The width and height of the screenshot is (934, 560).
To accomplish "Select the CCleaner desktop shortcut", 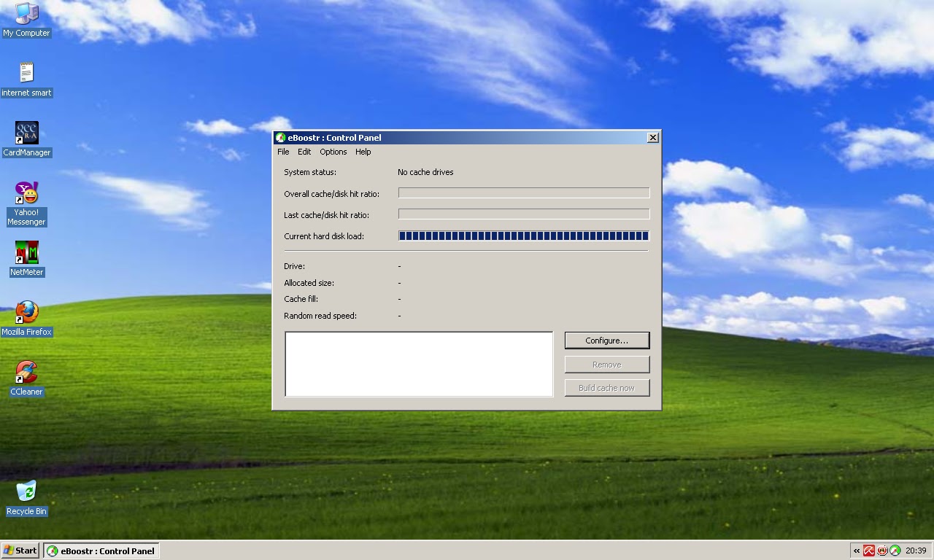I will (x=26, y=378).
